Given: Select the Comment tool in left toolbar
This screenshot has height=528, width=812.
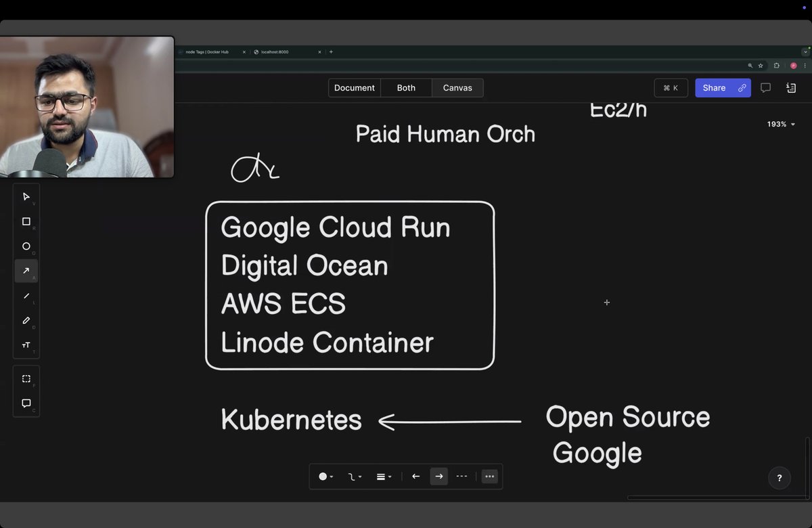Looking at the screenshot, I should tap(26, 403).
